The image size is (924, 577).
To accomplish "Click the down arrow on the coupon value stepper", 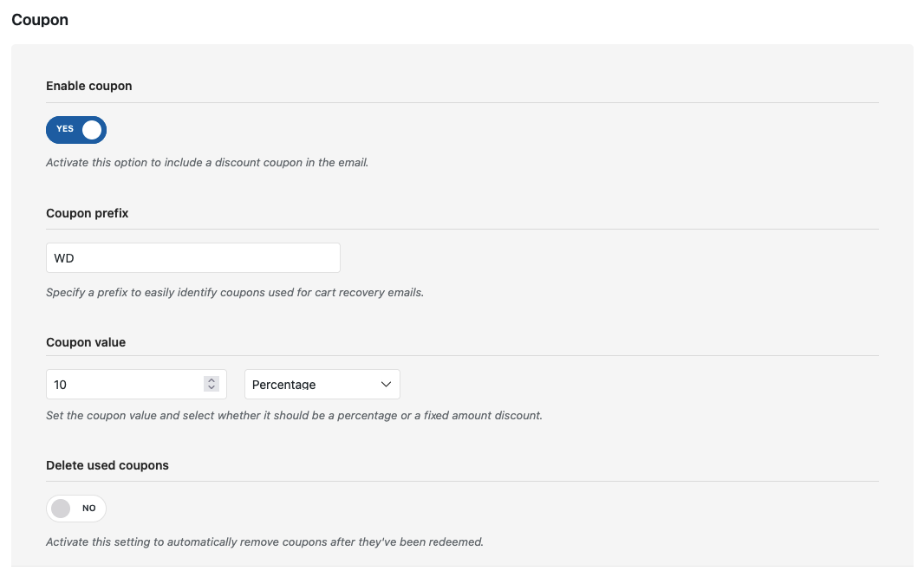I will [x=211, y=387].
